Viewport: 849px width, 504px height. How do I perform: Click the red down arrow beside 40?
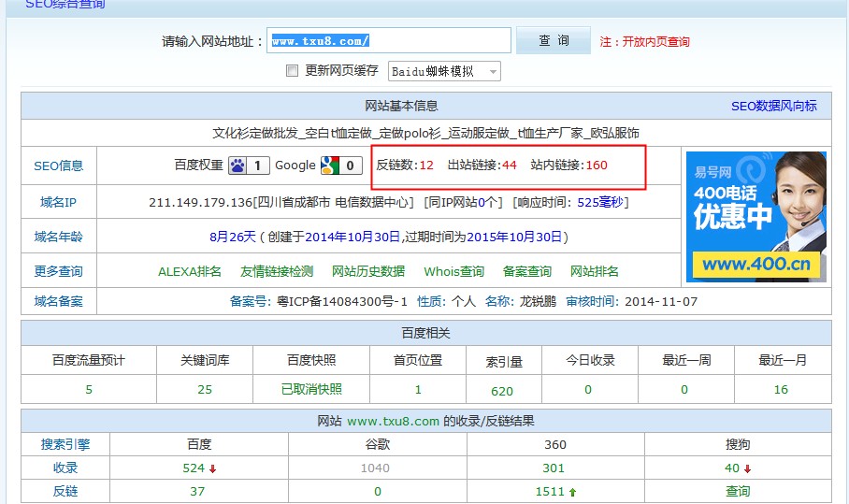[748, 468]
